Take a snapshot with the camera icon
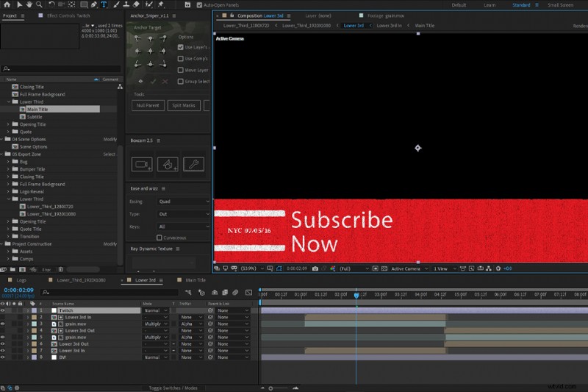Image resolution: width=588 pixels, height=392 pixels. tap(315, 268)
